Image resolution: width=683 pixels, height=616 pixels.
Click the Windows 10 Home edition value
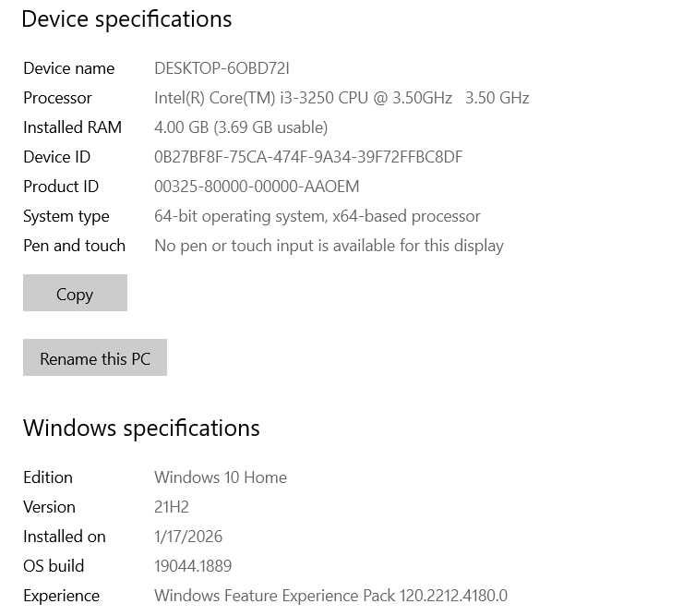[x=220, y=477]
